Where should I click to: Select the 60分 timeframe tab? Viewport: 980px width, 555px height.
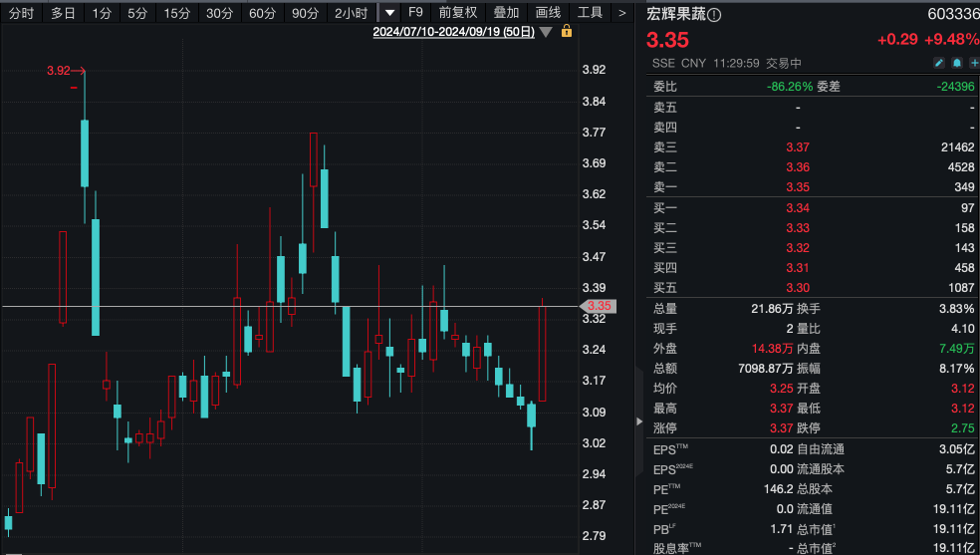[x=263, y=13]
